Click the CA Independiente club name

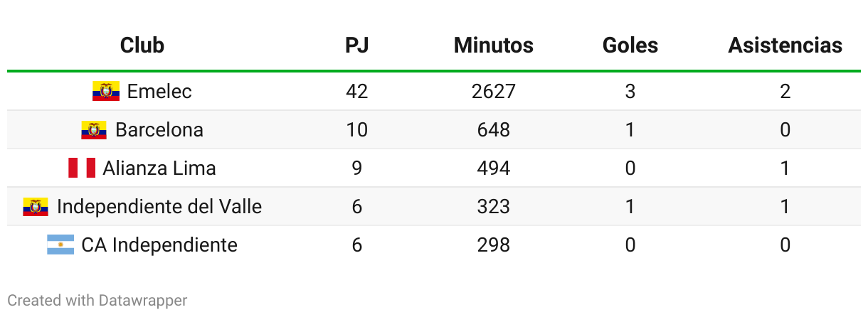coord(159,245)
